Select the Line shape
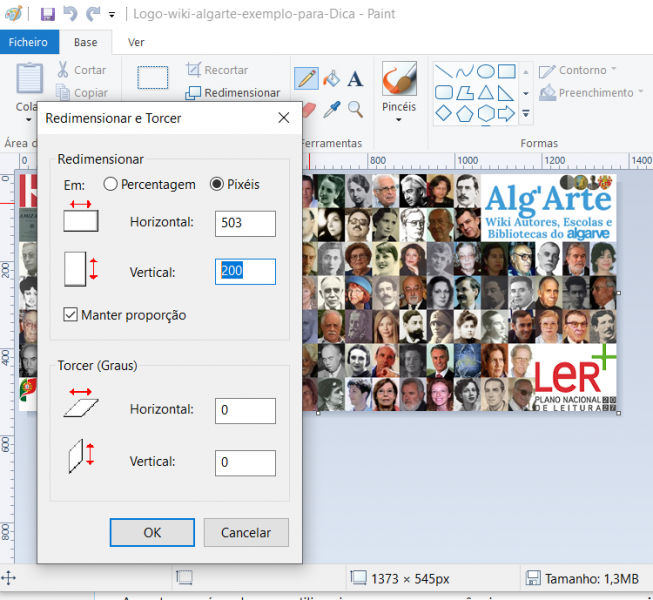The height and width of the screenshot is (600, 653). [444, 71]
